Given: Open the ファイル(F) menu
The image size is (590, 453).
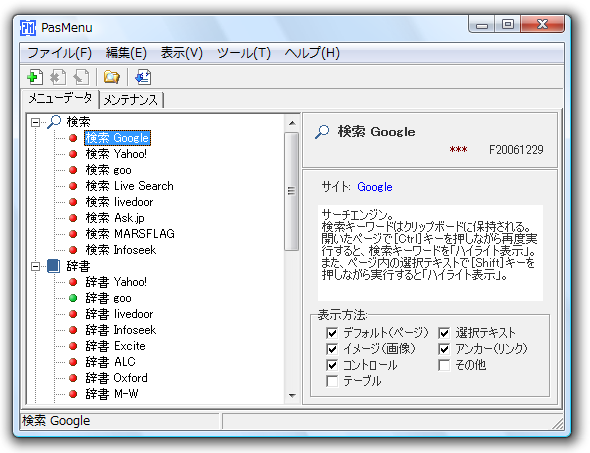Looking at the screenshot, I should pyautogui.click(x=59, y=53).
